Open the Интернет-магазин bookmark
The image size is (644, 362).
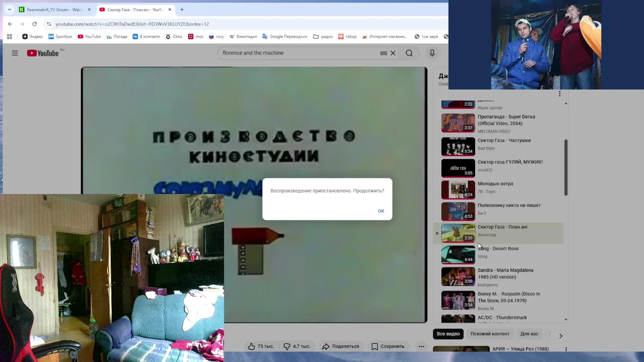pos(384,36)
